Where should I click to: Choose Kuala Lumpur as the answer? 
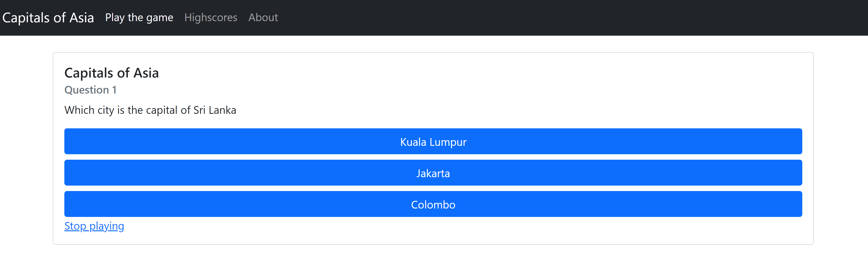tap(433, 142)
